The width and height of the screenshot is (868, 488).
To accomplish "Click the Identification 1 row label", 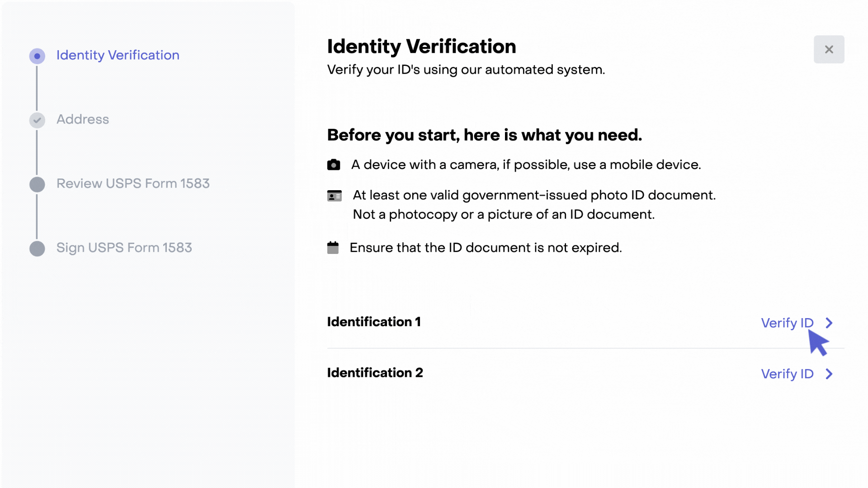I will [x=374, y=322].
